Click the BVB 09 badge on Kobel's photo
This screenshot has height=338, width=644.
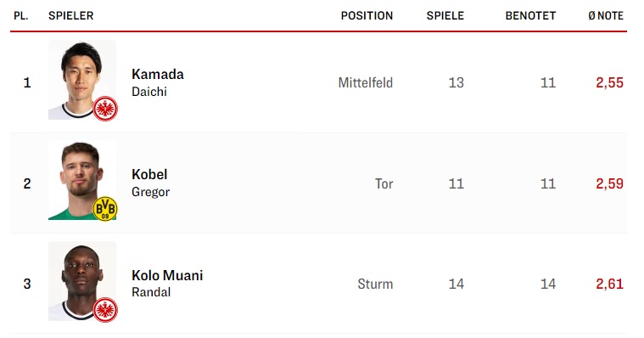pyautogui.click(x=105, y=209)
